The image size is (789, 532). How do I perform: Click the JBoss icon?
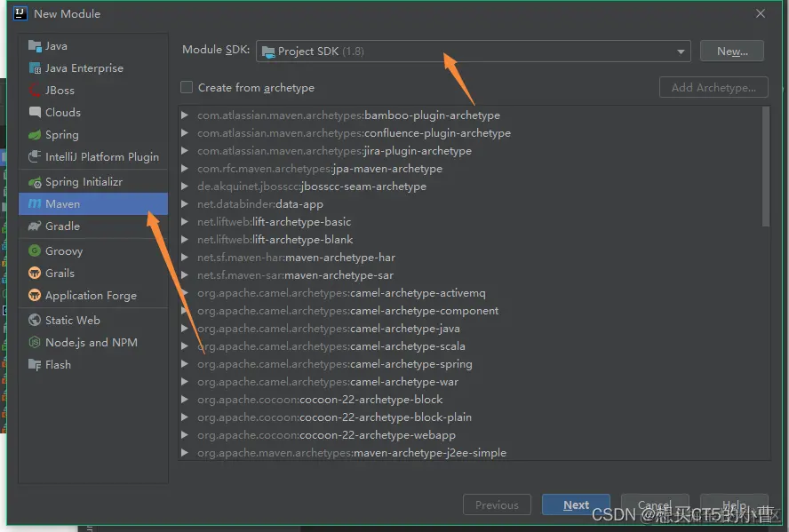click(x=35, y=90)
